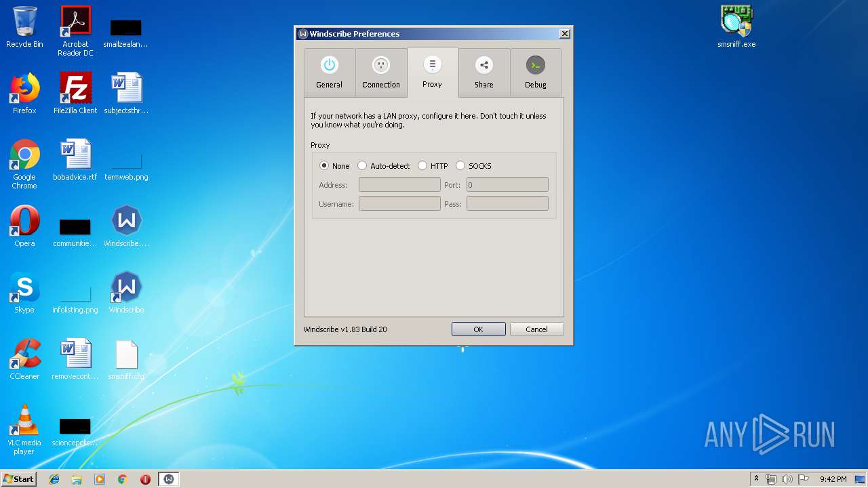
Task: Select the communitie... file icon
Action: pyautogui.click(x=75, y=230)
